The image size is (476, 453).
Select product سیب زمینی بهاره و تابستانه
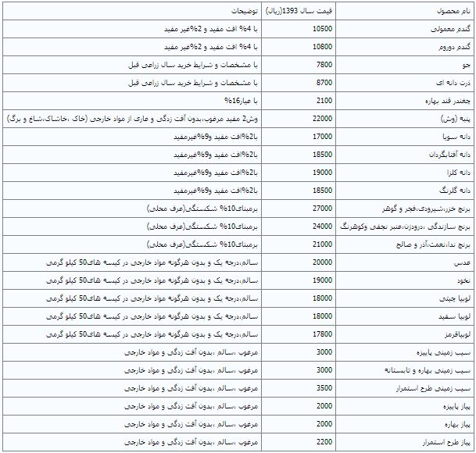(427, 370)
